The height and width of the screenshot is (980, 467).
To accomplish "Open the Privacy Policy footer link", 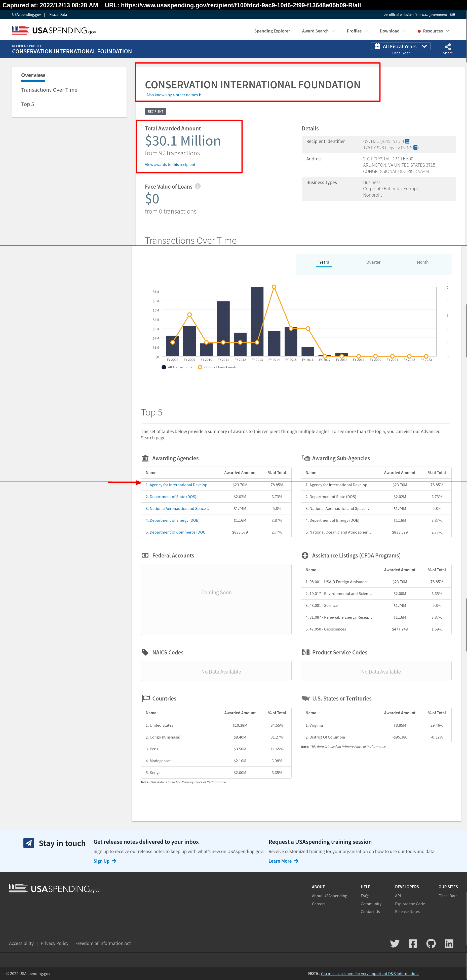I will pyautogui.click(x=54, y=943).
